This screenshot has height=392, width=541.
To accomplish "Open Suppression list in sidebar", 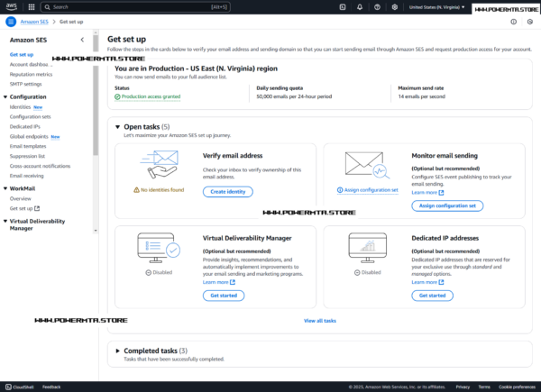I will (27, 156).
